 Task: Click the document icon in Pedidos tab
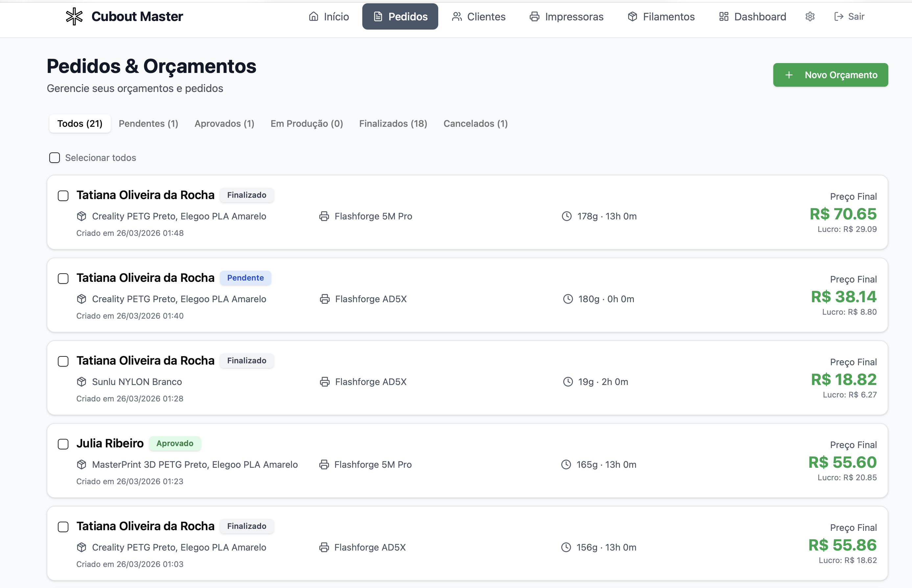(x=377, y=16)
